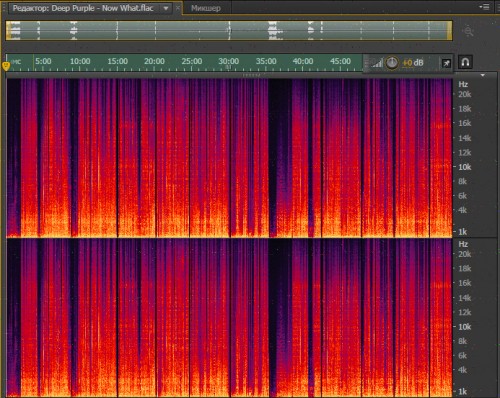The height and width of the screenshot is (398, 500).
Task: Expand the small triangle above the Hz scale
Action: (x=482, y=75)
